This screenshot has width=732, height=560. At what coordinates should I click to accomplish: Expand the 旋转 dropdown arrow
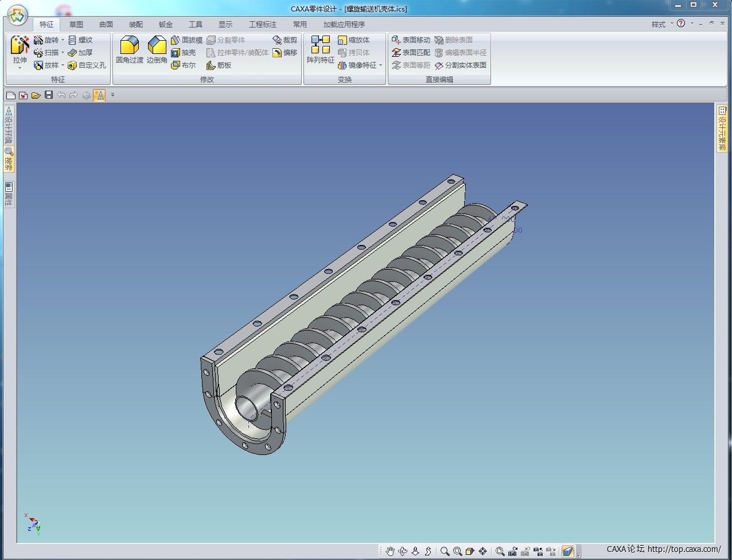63,40
